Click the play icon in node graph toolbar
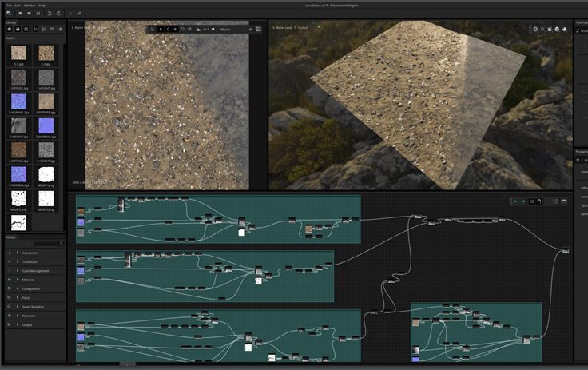588x370 pixels. click(x=515, y=201)
